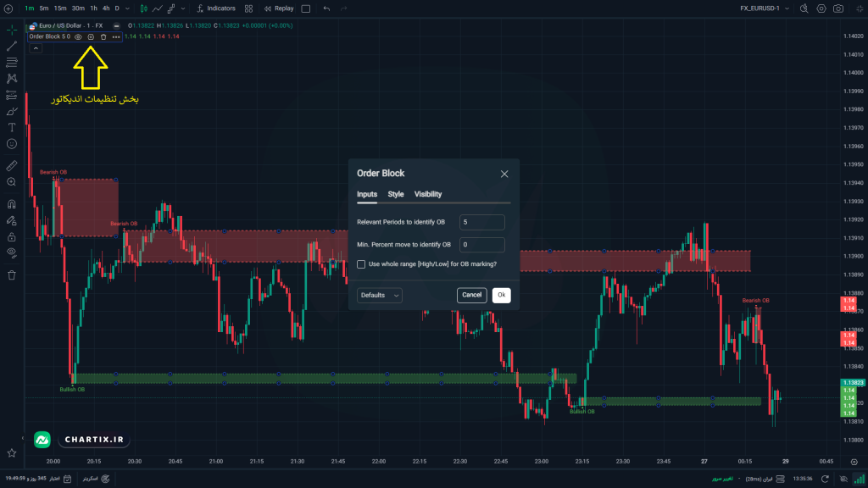Viewport: 868px width, 488px height.
Task: Click the Cancel button
Action: [x=471, y=295]
